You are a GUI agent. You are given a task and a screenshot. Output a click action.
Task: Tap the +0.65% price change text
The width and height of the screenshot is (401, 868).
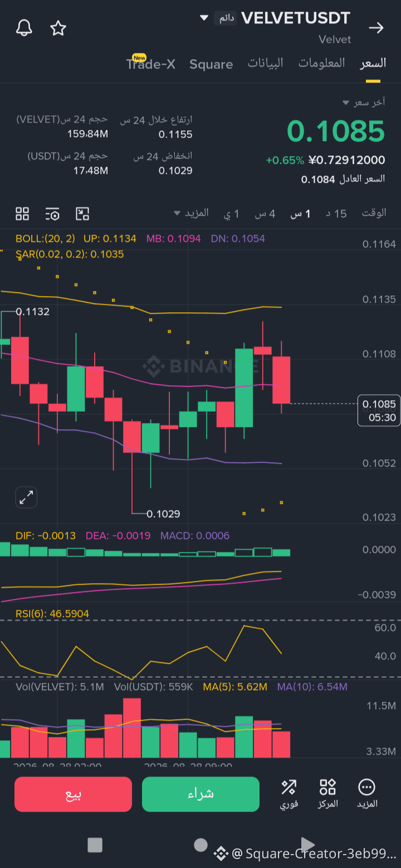point(285,161)
